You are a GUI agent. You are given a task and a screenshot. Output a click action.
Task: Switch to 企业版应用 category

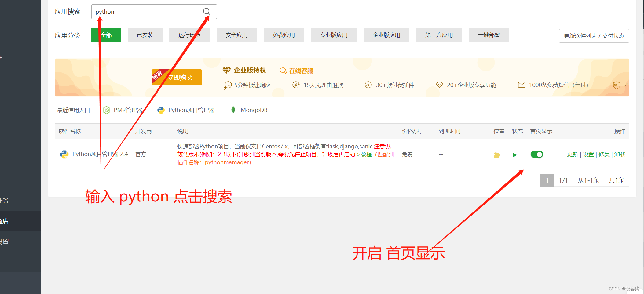point(386,35)
